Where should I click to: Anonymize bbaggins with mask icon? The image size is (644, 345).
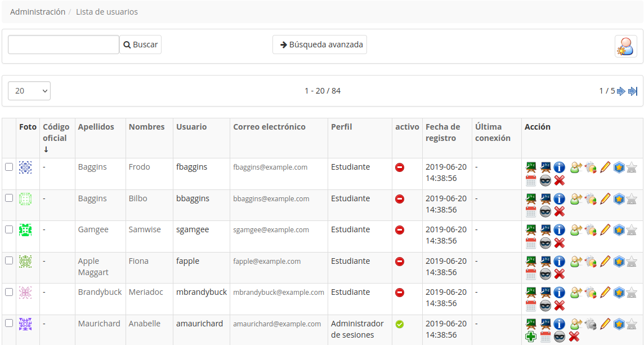tap(545, 212)
